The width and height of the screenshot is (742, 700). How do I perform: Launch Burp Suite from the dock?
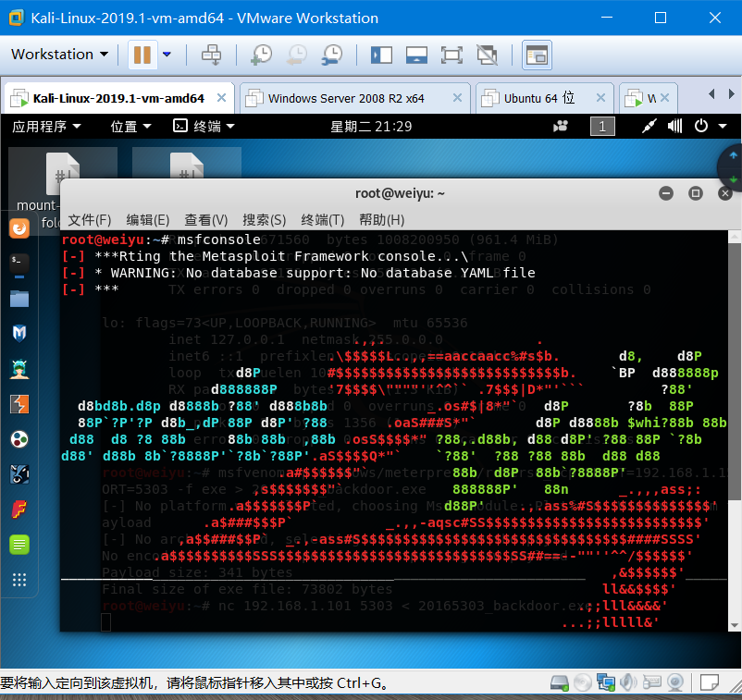coord(19,404)
